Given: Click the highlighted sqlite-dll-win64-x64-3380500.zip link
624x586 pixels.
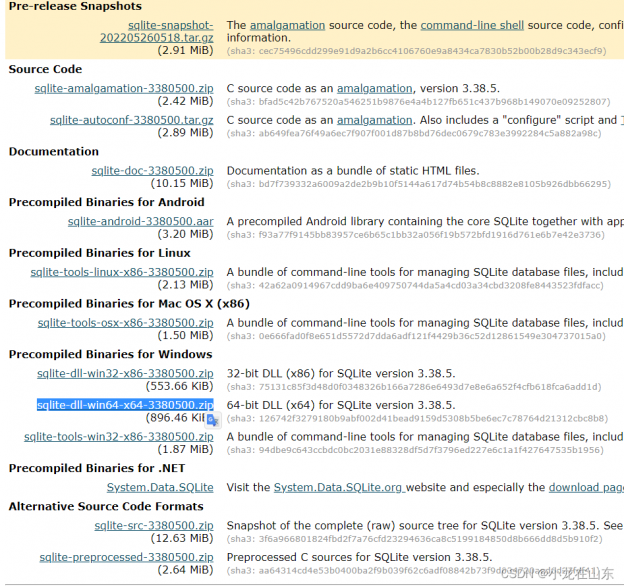Looking at the screenshot, I should (125, 405).
